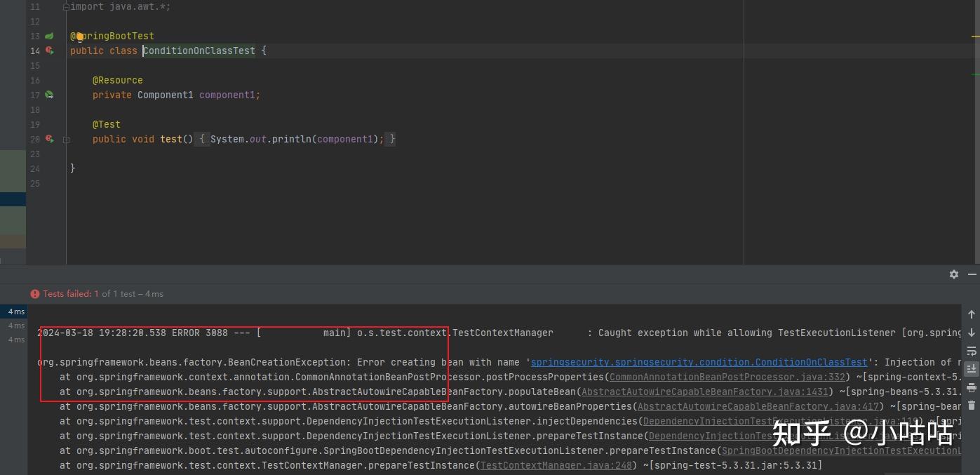Click the up arrow in console toolbar
Screen dimensions: 980x475
972,314
